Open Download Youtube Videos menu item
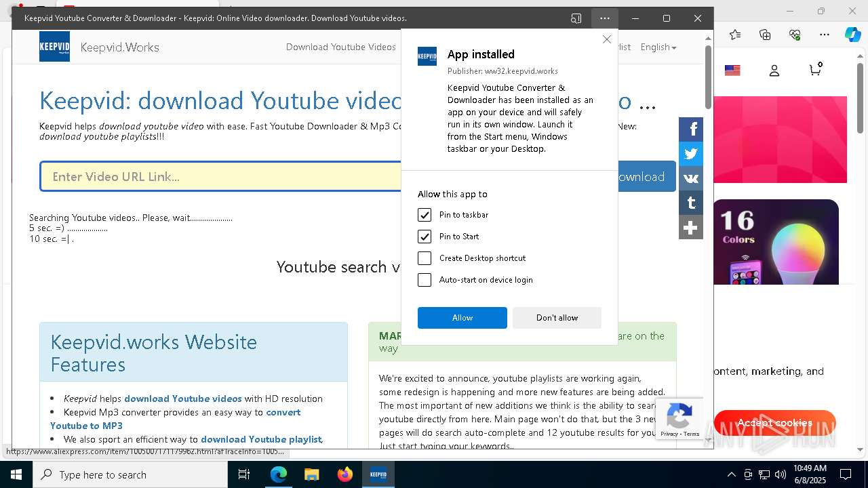868x488 pixels. point(340,47)
